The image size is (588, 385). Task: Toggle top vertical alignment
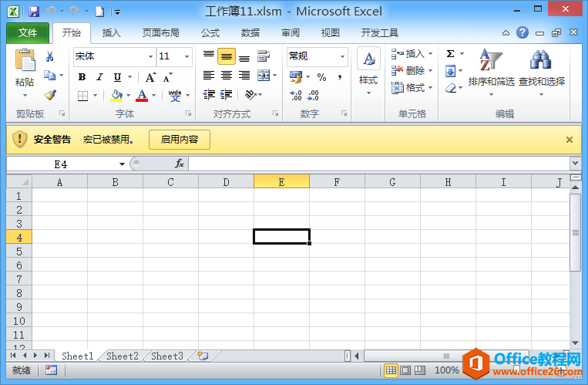coord(209,56)
